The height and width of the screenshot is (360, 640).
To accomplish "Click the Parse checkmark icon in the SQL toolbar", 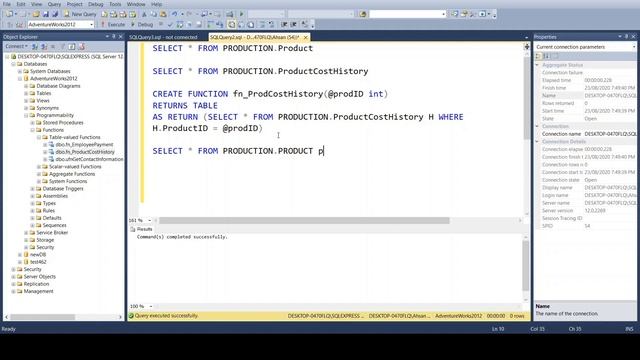I will tap(170, 24).
